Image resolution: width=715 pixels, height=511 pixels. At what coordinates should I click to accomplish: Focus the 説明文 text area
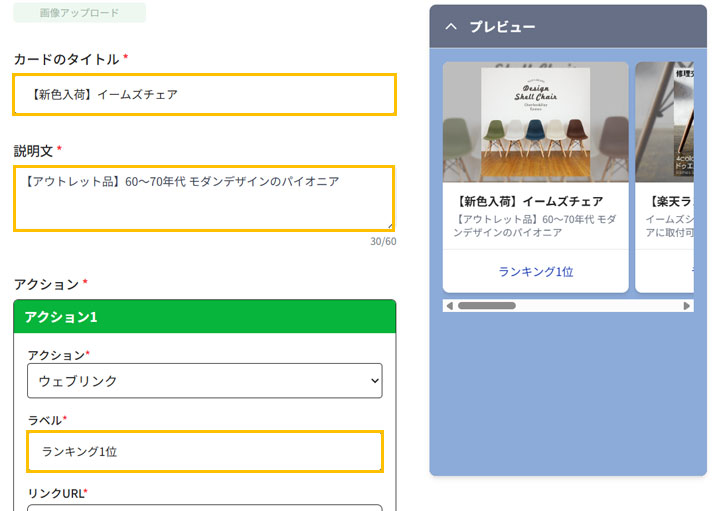point(205,198)
